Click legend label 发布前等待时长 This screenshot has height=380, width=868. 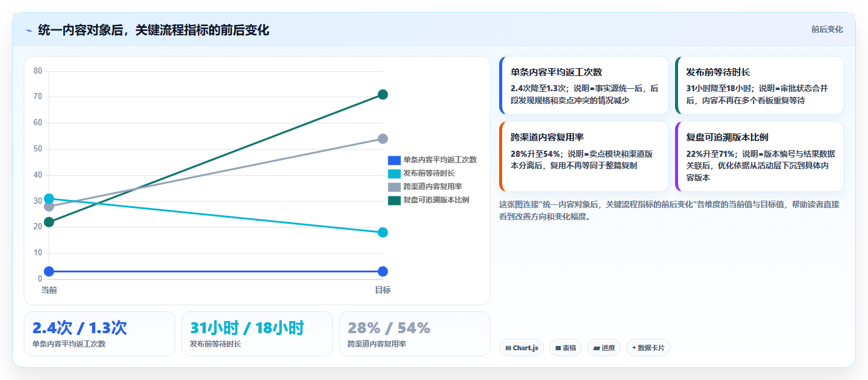click(429, 173)
